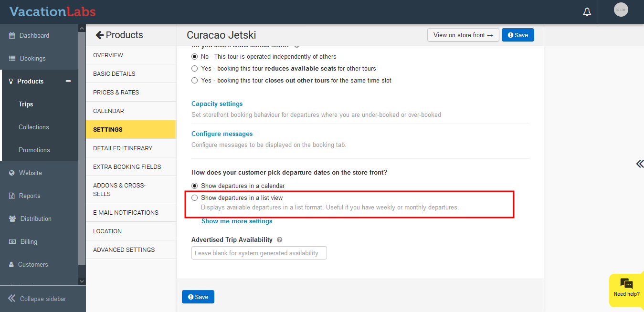Click the Advertised Trip Availability input field
This screenshot has height=312, width=644.
(259, 253)
